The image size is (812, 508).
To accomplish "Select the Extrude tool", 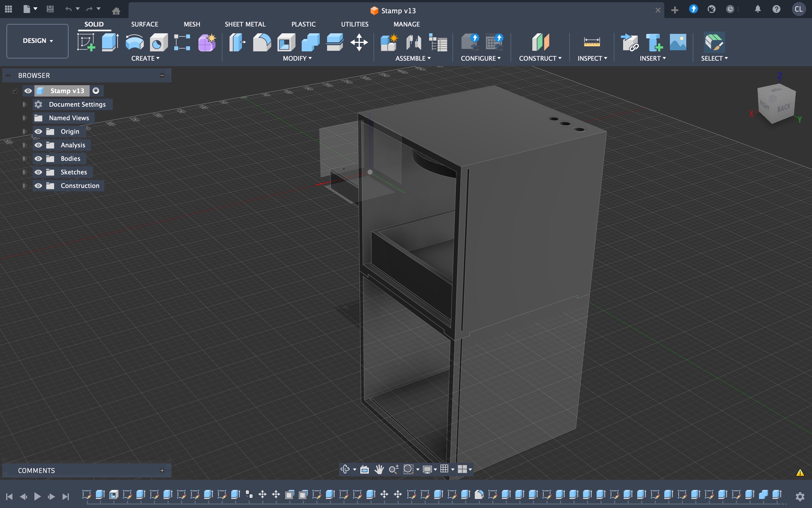I will tap(111, 42).
